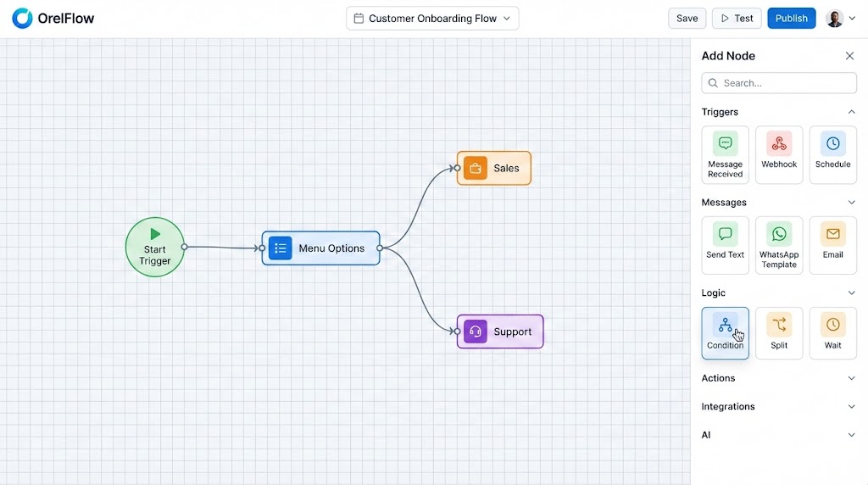Run the flow with Test button
The width and height of the screenshot is (868, 485).
pyautogui.click(x=736, y=19)
